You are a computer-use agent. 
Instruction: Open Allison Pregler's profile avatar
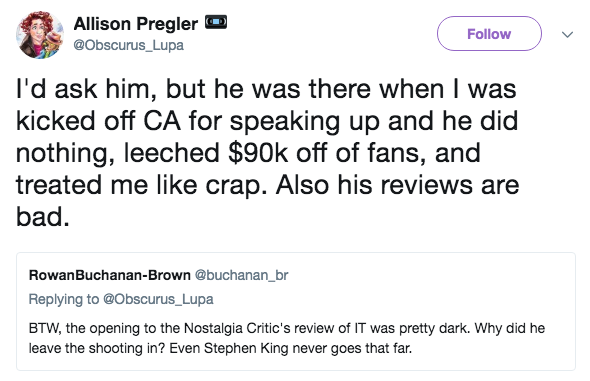pyautogui.click(x=40, y=35)
